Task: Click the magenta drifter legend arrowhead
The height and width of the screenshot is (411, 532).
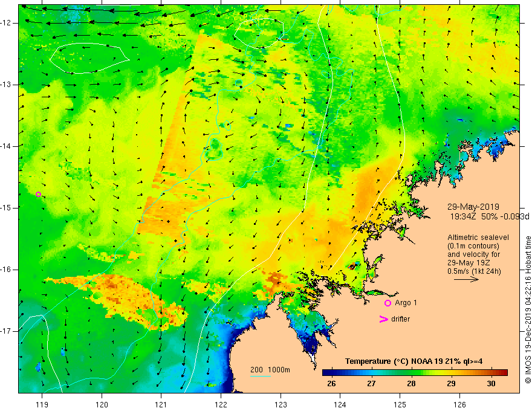Action: [x=383, y=319]
